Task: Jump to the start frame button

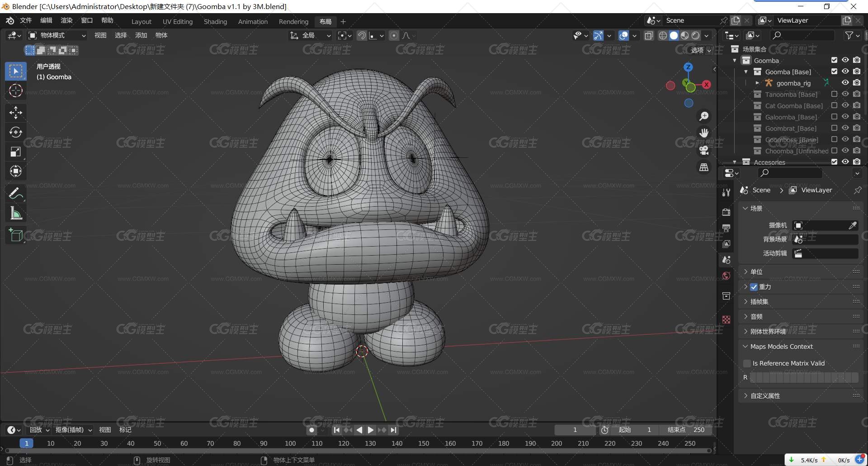Action: [336, 430]
